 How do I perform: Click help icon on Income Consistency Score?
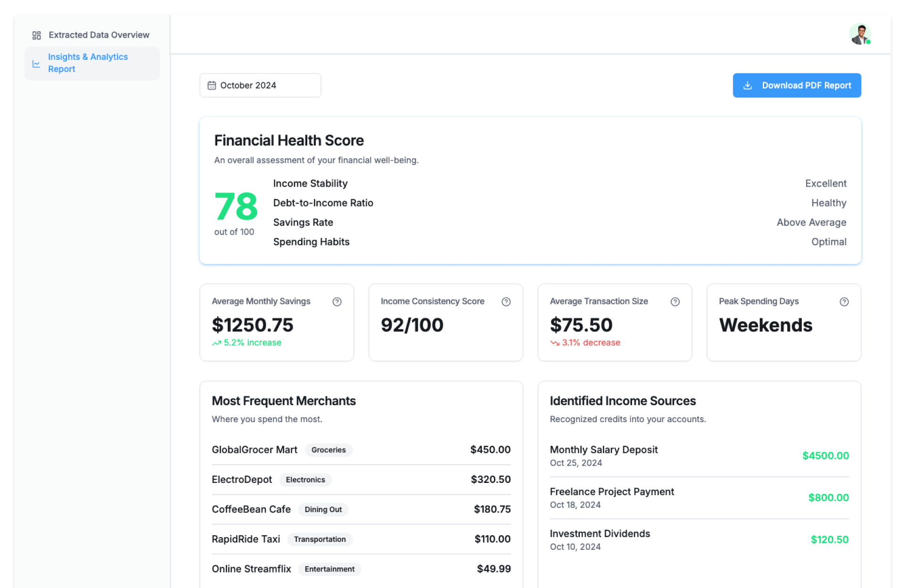click(506, 302)
